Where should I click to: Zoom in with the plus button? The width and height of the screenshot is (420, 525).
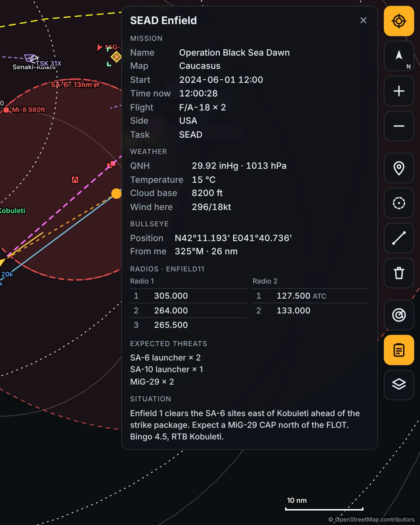point(399,91)
